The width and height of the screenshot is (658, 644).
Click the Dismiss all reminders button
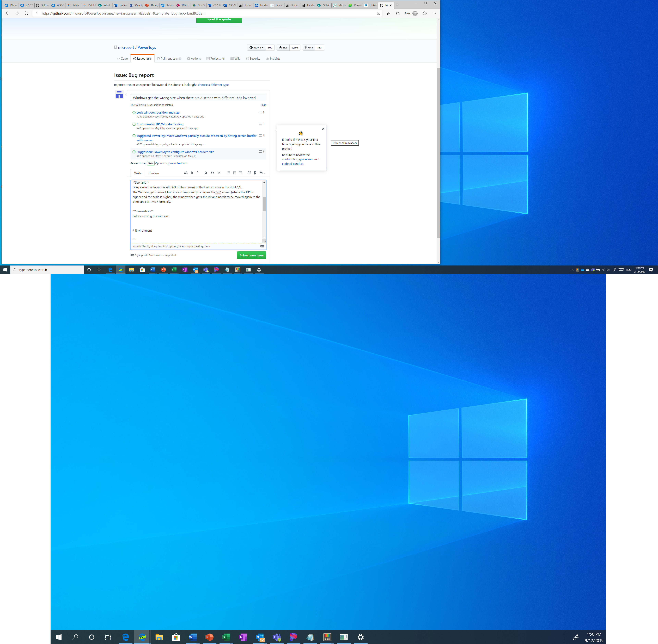pyautogui.click(x=344, y=143)
